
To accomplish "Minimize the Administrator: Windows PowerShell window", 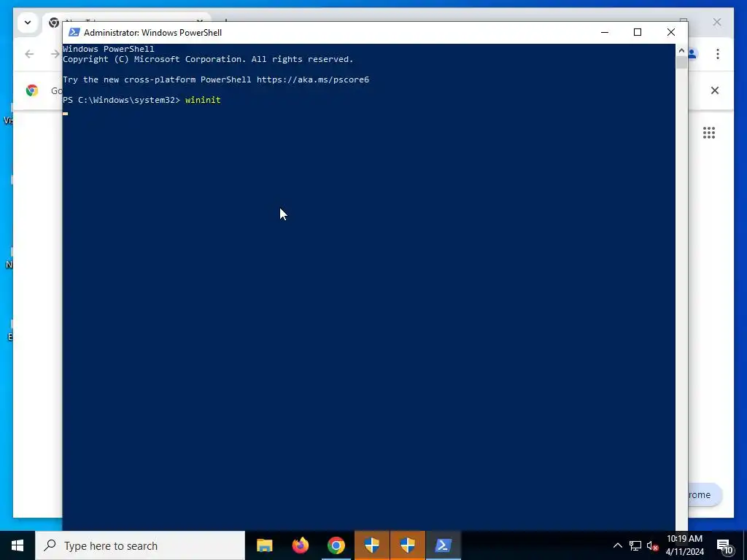I will 605,32.
